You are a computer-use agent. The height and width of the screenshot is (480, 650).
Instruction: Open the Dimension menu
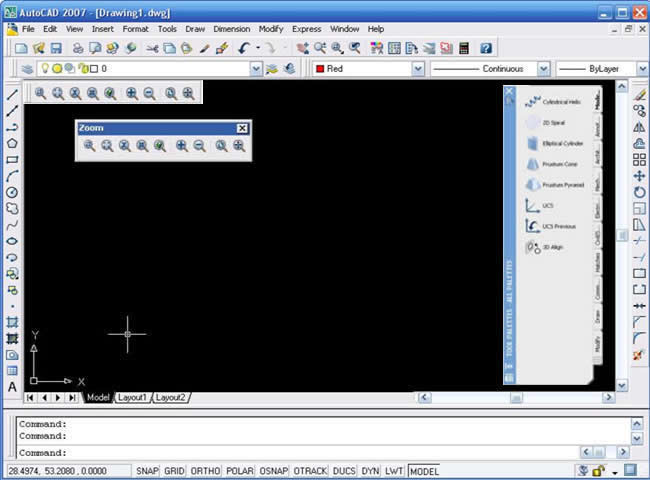click(x=231, y=29)
